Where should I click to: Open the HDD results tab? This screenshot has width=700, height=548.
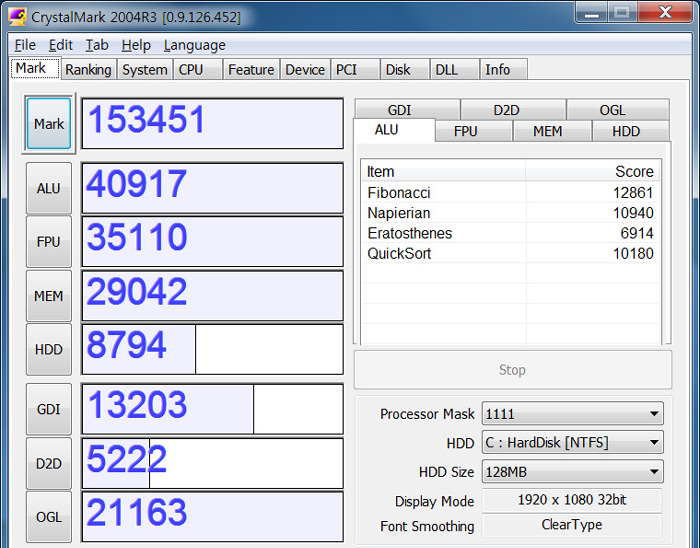630,131
